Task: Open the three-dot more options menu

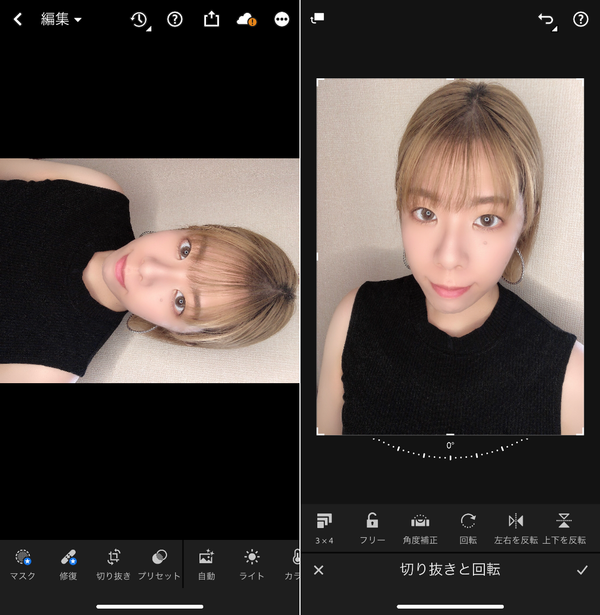Action: click(282, 19)
